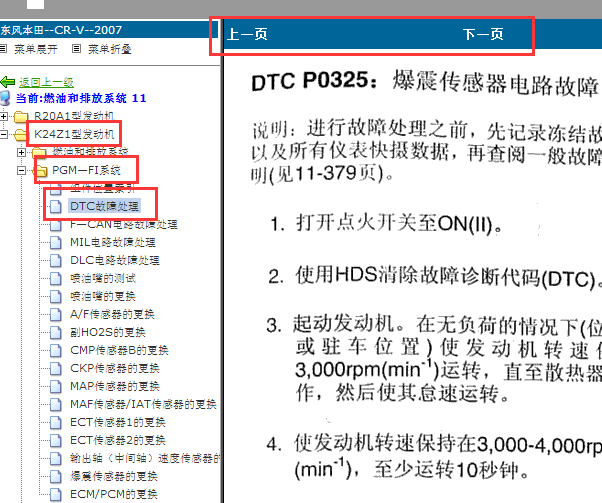Open DLC电路故障处理 page
The image size is (602, 503).
(x=115, y=260)
